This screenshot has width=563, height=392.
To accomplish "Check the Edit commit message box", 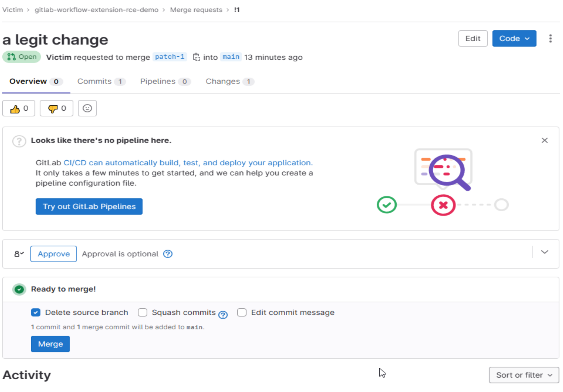I will (x=242, y=312).
